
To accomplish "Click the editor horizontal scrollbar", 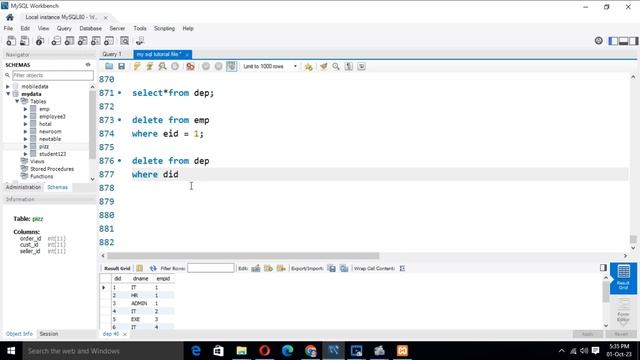I will 243,256.
